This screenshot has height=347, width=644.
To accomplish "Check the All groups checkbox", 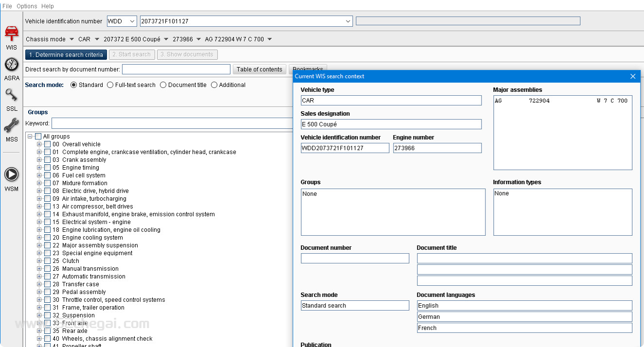I will (38, 137).
